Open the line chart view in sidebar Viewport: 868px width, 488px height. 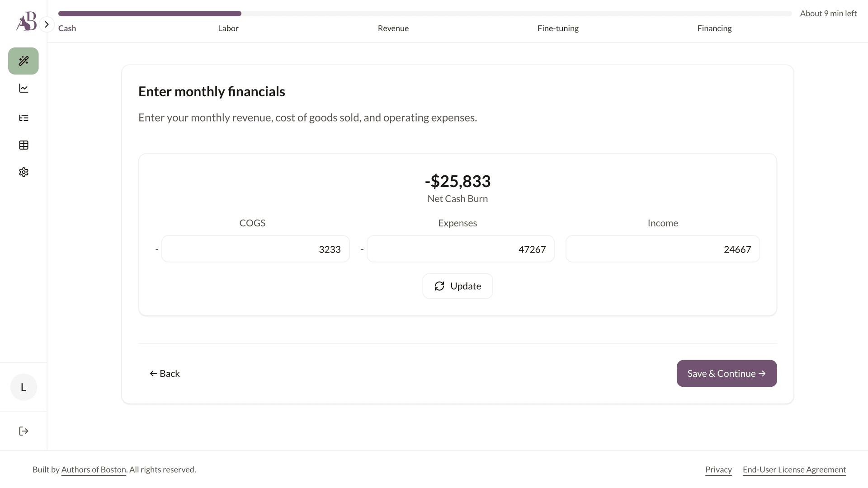click(24, 88)
